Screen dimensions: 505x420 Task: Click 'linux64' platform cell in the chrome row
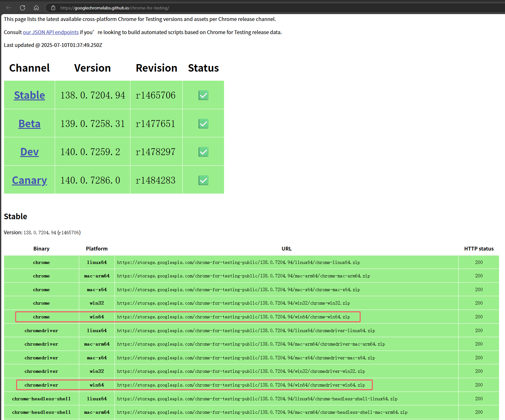point(97,262)
